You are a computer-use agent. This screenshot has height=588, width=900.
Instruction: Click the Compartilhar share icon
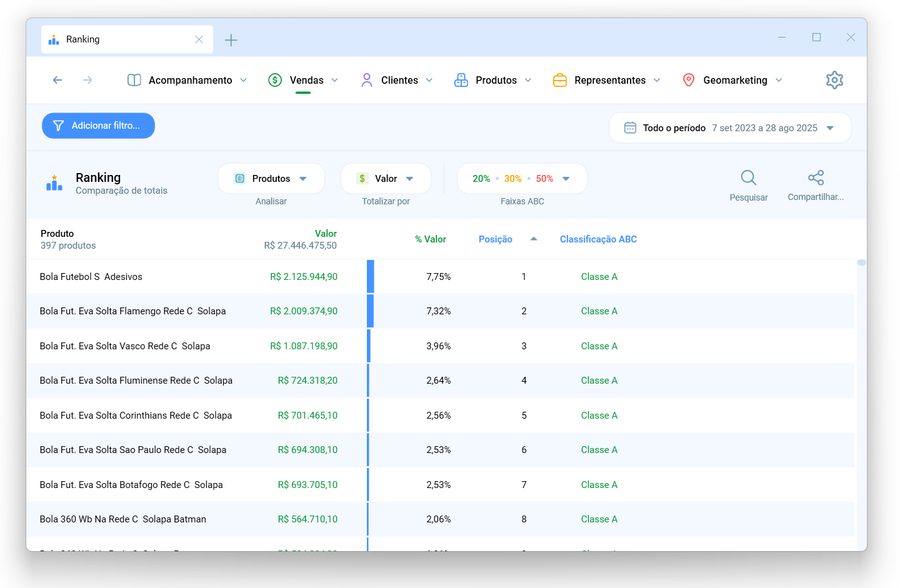[x=816, y=177]
